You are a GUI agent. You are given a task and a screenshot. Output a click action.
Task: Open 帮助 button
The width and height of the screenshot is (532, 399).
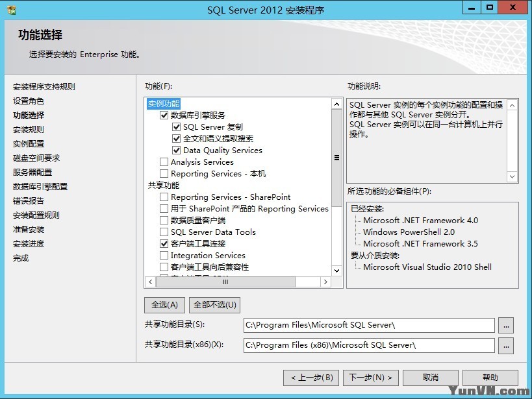(490, 378)
